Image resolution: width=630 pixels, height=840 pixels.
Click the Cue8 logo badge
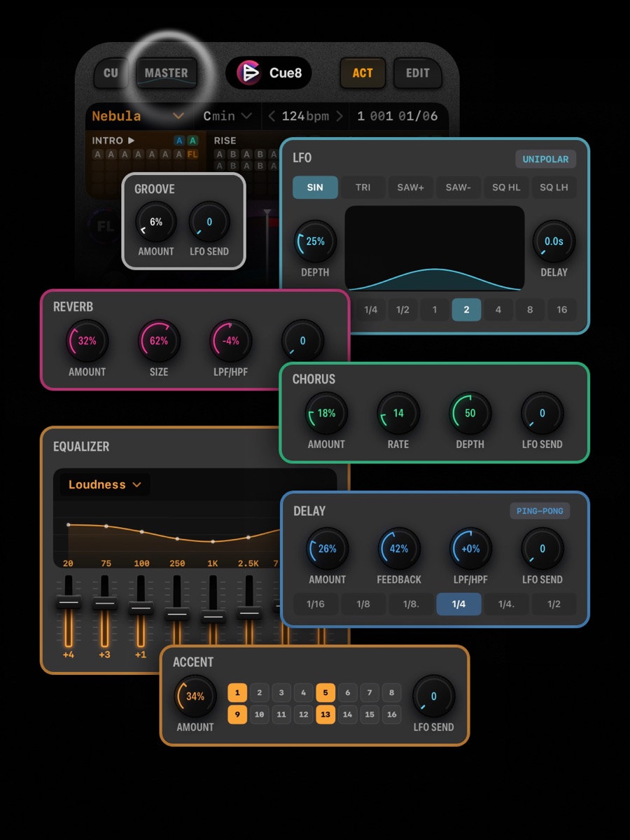(269, 73)
